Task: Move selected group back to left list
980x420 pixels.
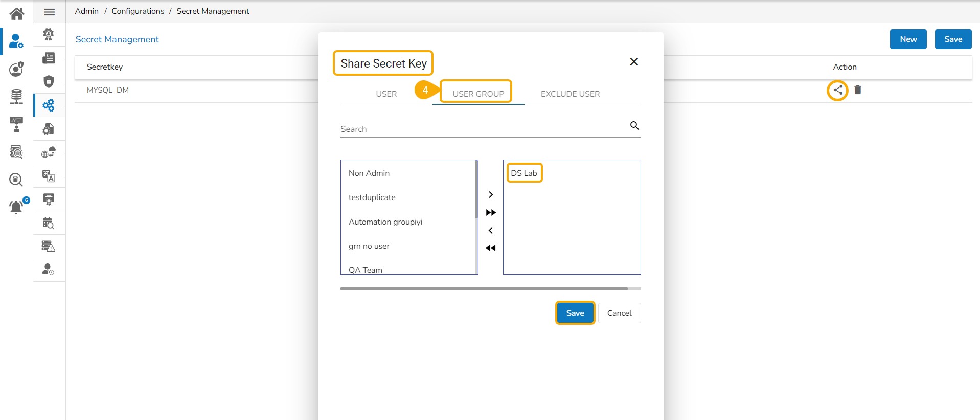Action: click(491, 231)
